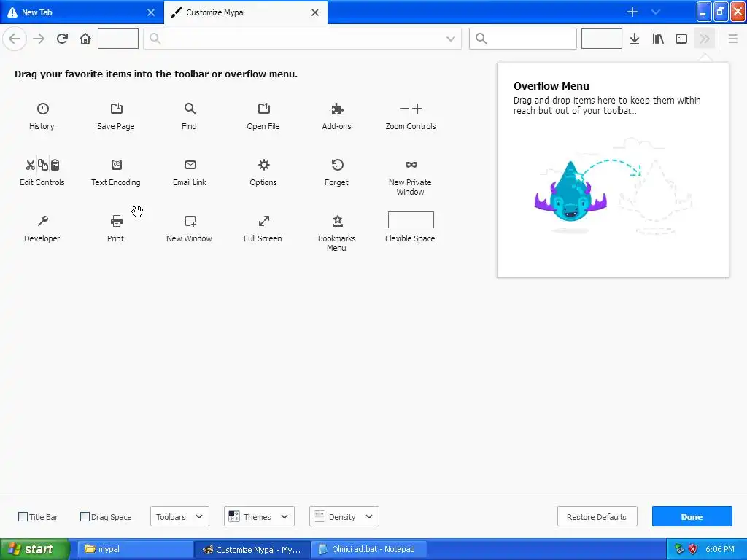Click the Restore Defaults button
747x560 pixels.
(597, 517)
